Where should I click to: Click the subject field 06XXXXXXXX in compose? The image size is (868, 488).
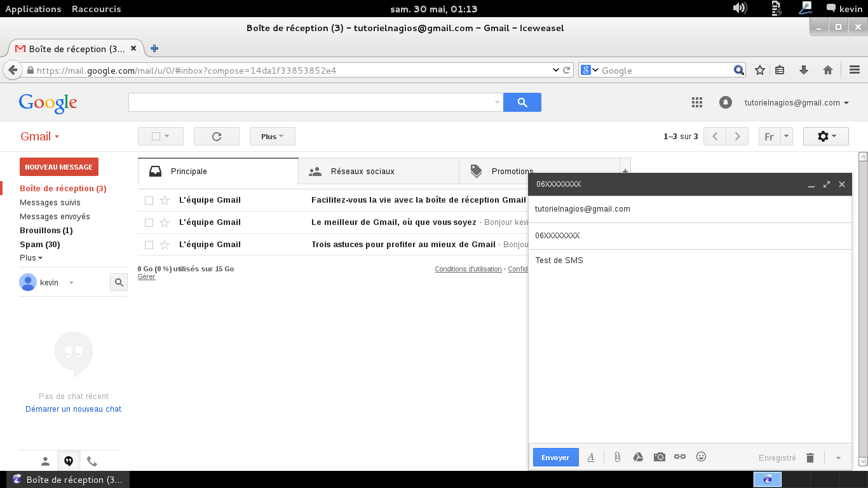click(690, 236)
